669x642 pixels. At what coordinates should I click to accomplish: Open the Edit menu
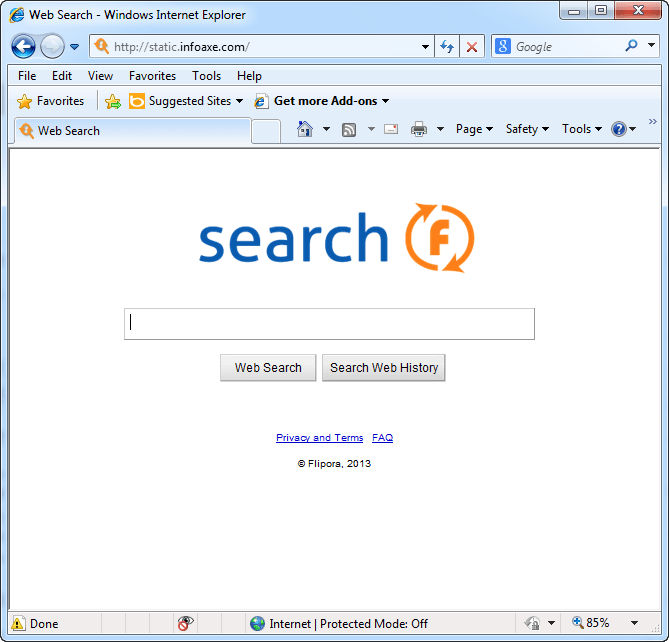62,76
